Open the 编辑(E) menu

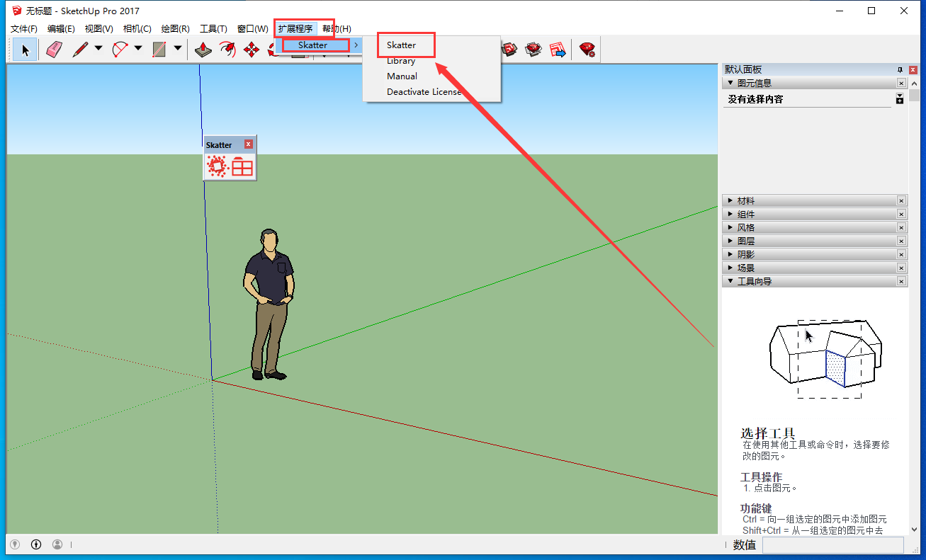[61, 29]
